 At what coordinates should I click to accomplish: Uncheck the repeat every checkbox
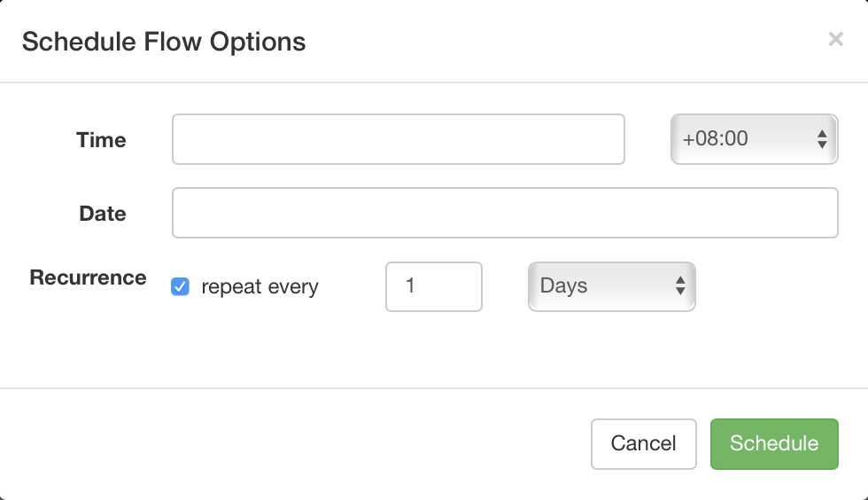pyautogui.click(x=180, y=286)
